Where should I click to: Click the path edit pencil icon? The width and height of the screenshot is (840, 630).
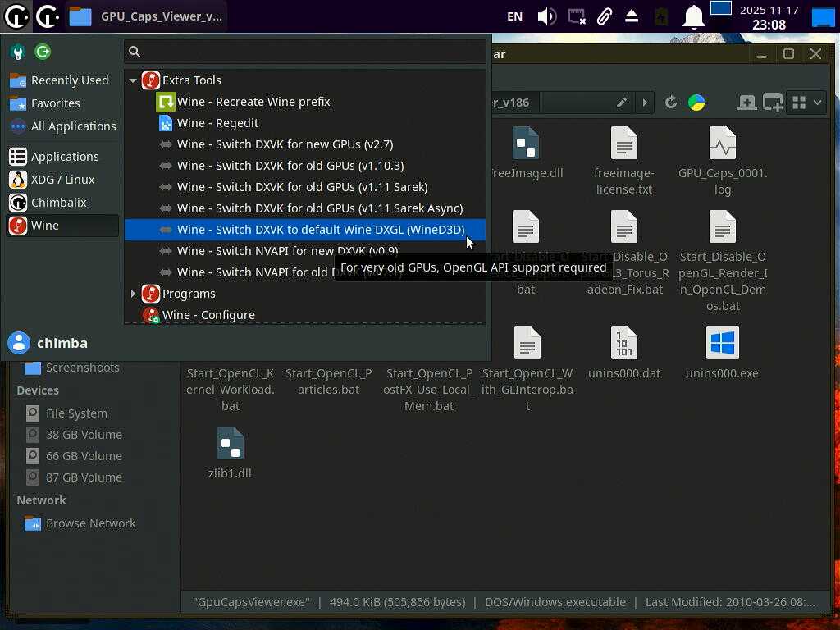[x=622, y=103]
